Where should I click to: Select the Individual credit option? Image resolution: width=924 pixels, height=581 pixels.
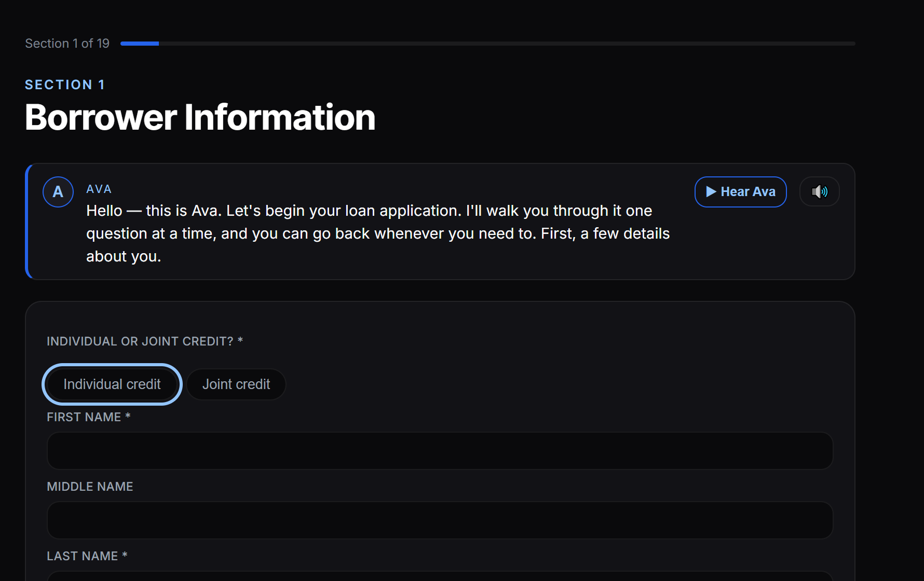tap(112, 384)
